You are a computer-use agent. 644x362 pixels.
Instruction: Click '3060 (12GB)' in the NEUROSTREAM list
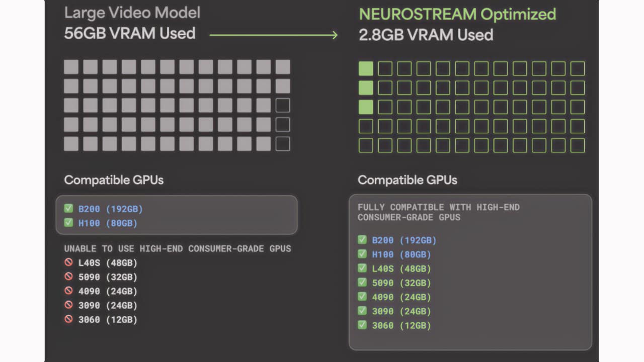402,325
